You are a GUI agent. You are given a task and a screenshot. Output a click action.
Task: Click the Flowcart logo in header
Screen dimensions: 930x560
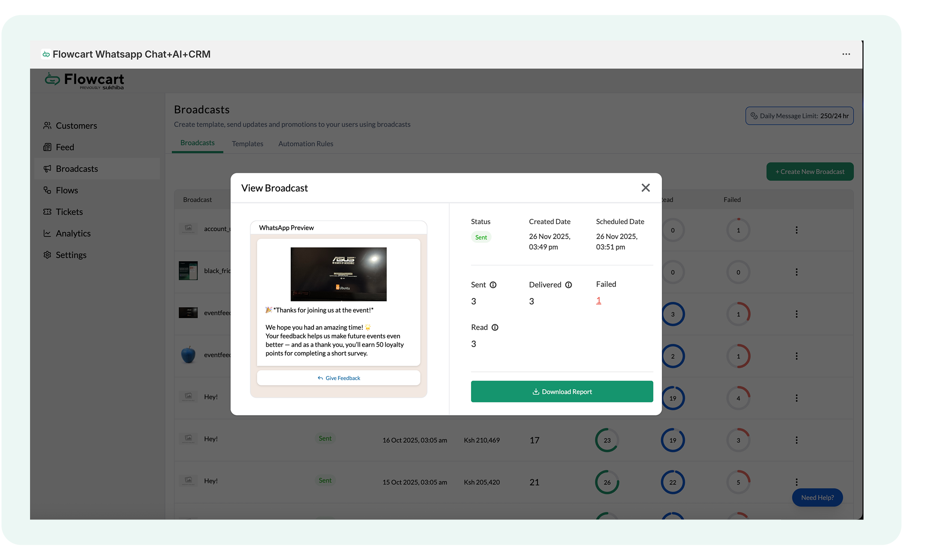tap(85, 80)
